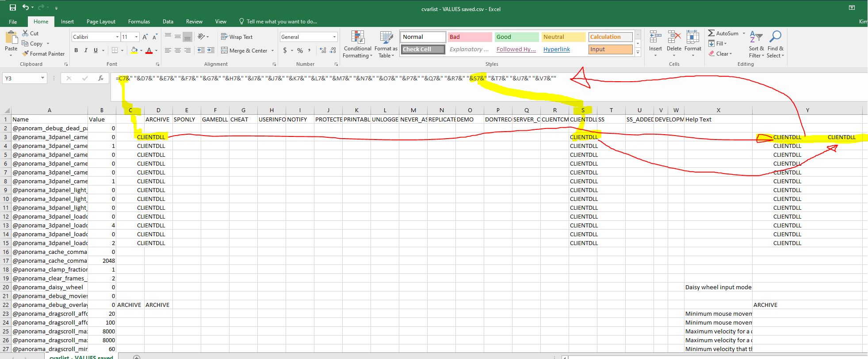Toggle Bold formatting

coord(76,50)
